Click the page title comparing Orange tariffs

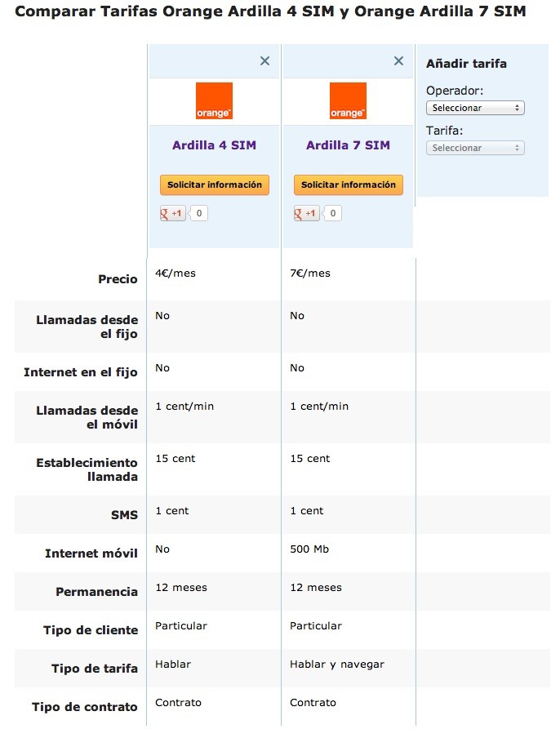pyautogui.click(x=270, y=11)
